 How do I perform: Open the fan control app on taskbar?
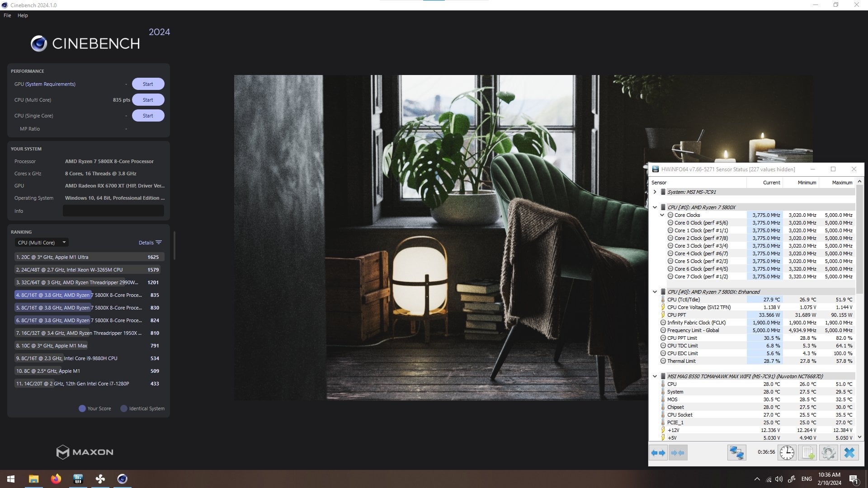point(100,479)
